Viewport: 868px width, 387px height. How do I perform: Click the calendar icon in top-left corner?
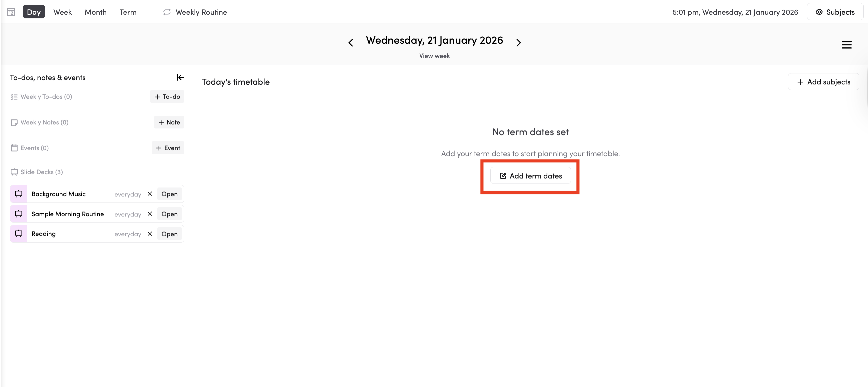(11, 12)
